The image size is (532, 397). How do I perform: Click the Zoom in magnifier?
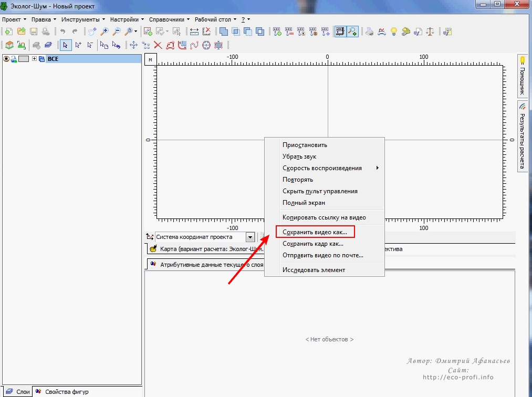point(105,32)
